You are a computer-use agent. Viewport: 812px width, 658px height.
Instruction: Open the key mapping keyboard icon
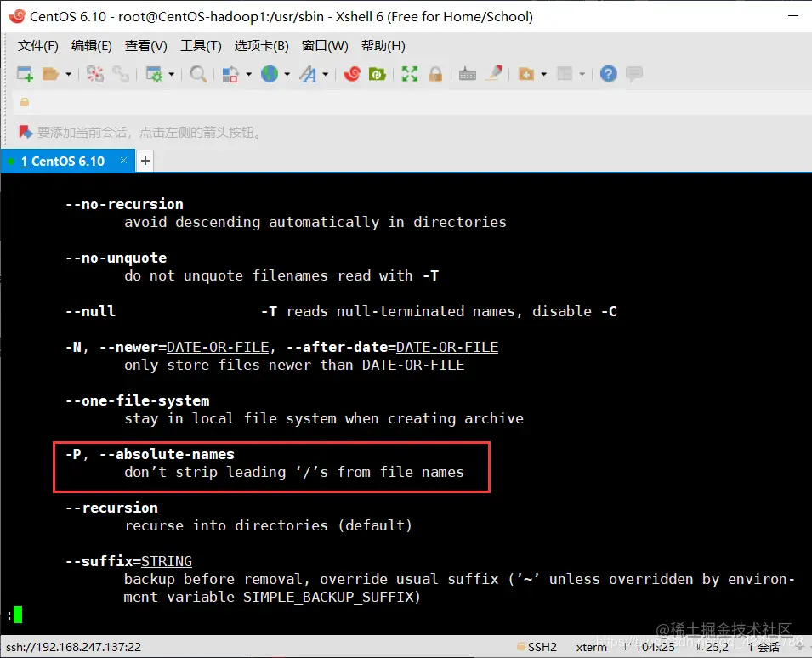point(467,74)
